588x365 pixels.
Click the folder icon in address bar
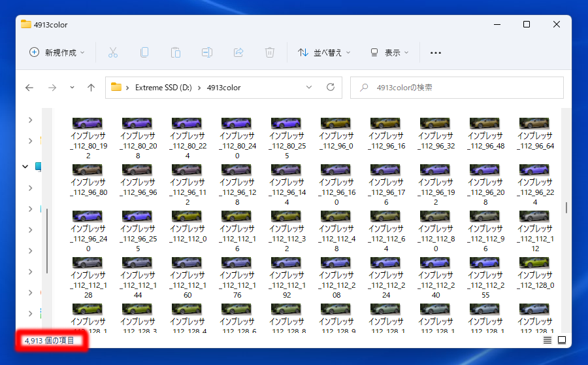coord(116,87)
